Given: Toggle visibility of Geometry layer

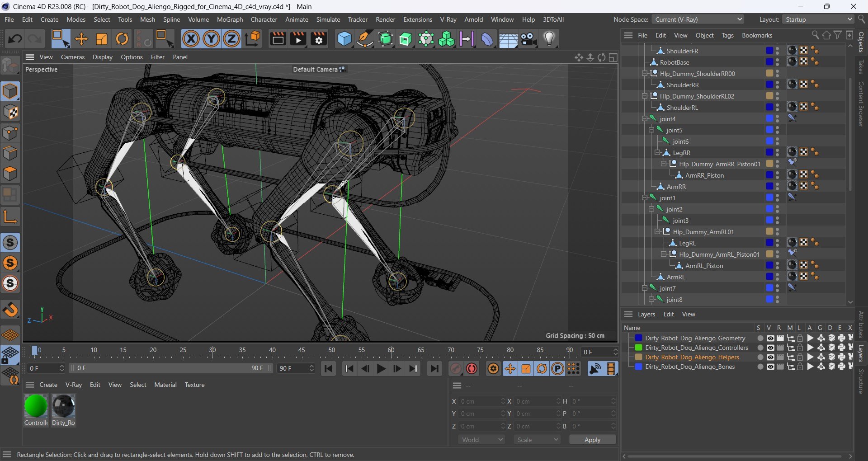Looking at the screenshot, I should point(770,338).
